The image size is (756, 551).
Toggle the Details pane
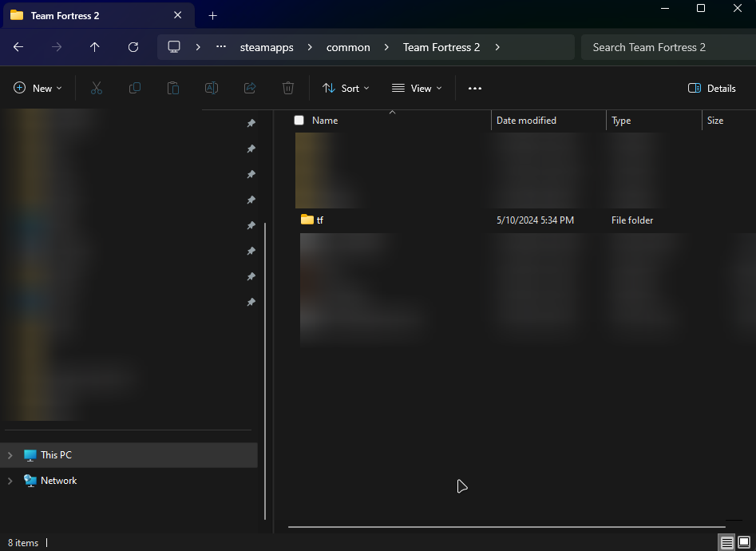tap(711, 89)
